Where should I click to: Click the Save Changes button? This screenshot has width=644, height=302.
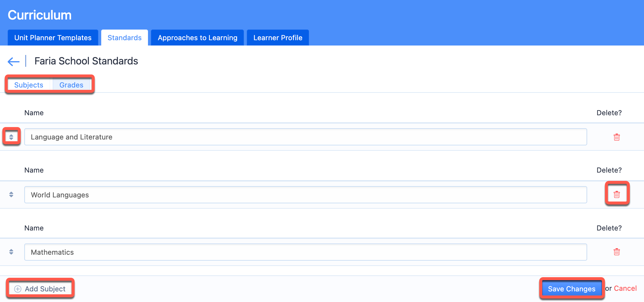tap(572, 289)
